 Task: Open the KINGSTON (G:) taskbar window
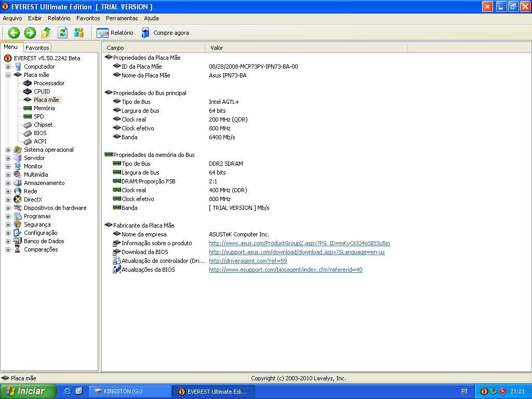click(x=130, y=392)
